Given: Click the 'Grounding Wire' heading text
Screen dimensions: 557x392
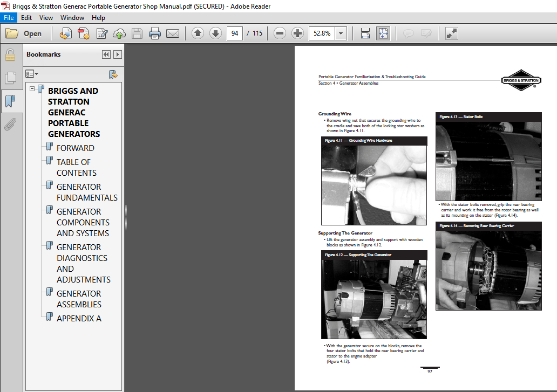Looking at the screenshot, I should (335, 114).
